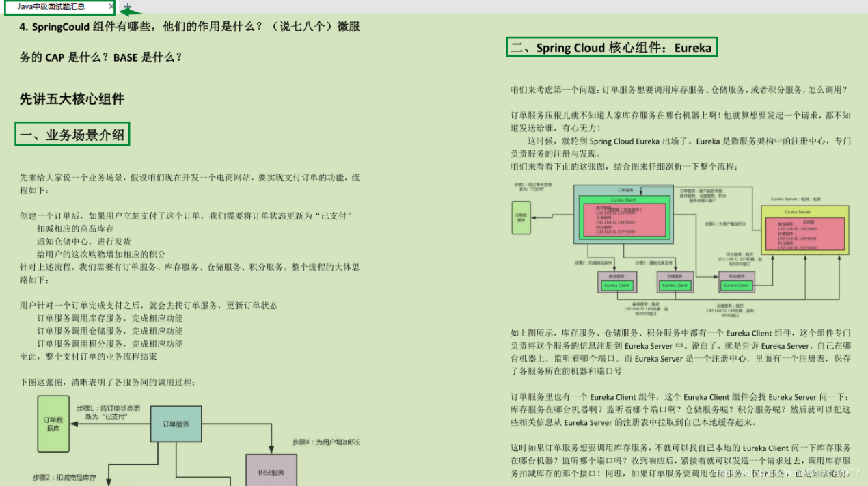Click the green 订单数据库 box in bottom-left flowchart

(x=53, y=424)
